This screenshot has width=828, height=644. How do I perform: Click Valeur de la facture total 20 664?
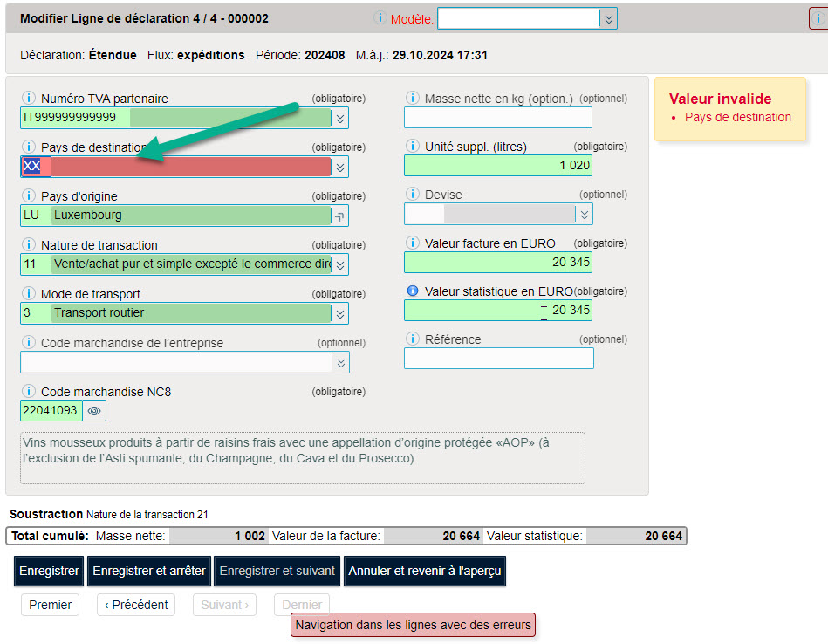[461, 536]
